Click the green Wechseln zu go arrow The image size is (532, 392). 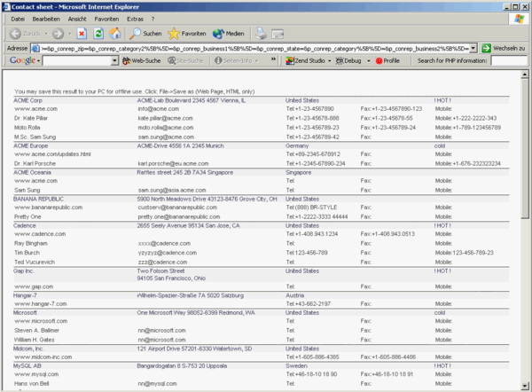486,48
